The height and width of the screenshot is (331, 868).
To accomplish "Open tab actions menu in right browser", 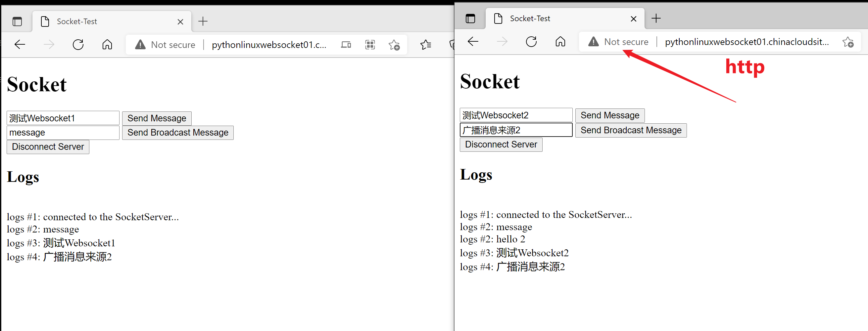I will tap(470, 19).
